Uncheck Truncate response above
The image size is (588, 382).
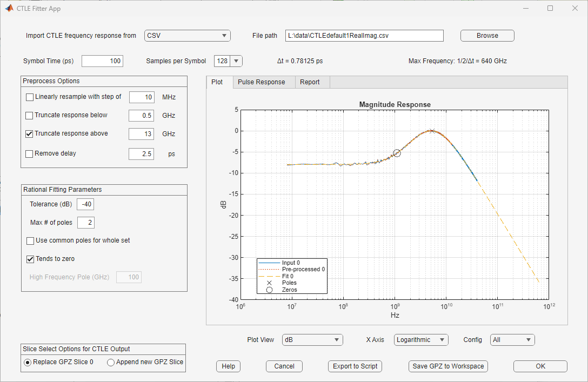[29, 134]
